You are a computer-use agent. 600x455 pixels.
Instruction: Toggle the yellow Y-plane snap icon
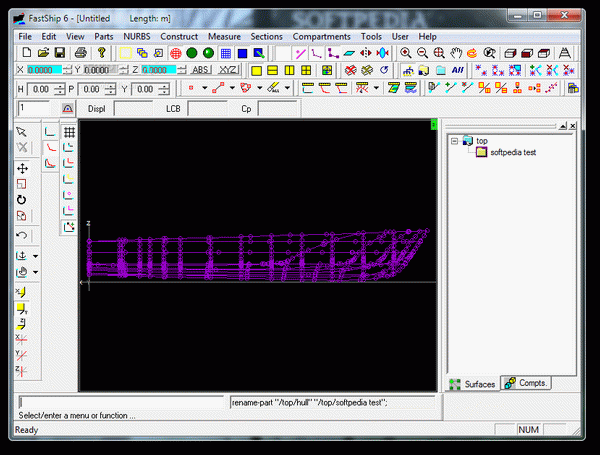pyautogui.click(x=21, y=308)
